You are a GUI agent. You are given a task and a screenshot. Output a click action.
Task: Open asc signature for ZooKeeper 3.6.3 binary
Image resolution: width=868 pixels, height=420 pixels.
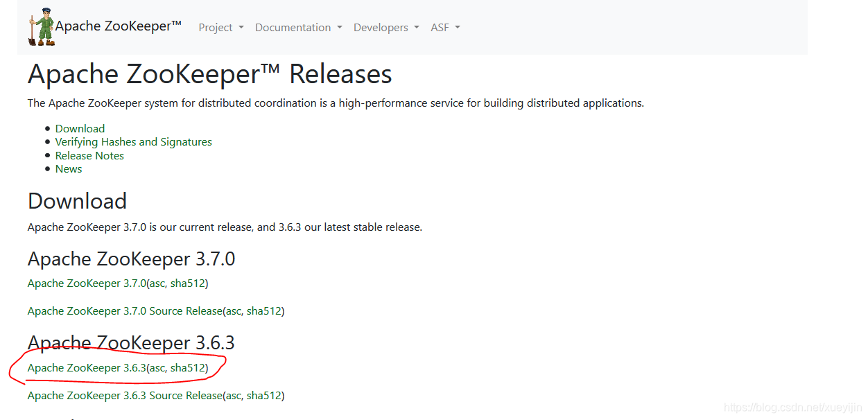(157, 367)
